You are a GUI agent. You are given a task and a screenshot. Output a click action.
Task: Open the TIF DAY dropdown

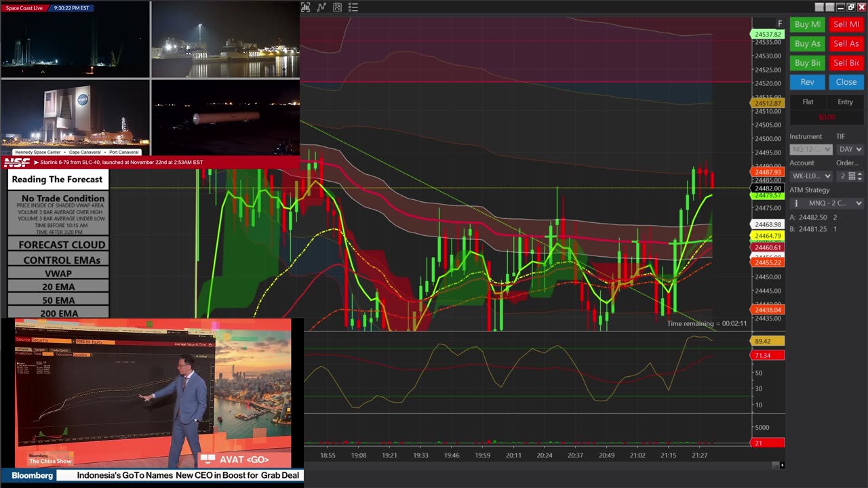[x=850, y=149]
